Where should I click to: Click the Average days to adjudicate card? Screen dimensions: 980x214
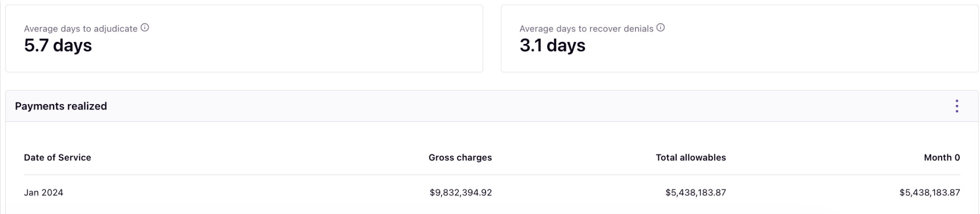tap(244, 38)
